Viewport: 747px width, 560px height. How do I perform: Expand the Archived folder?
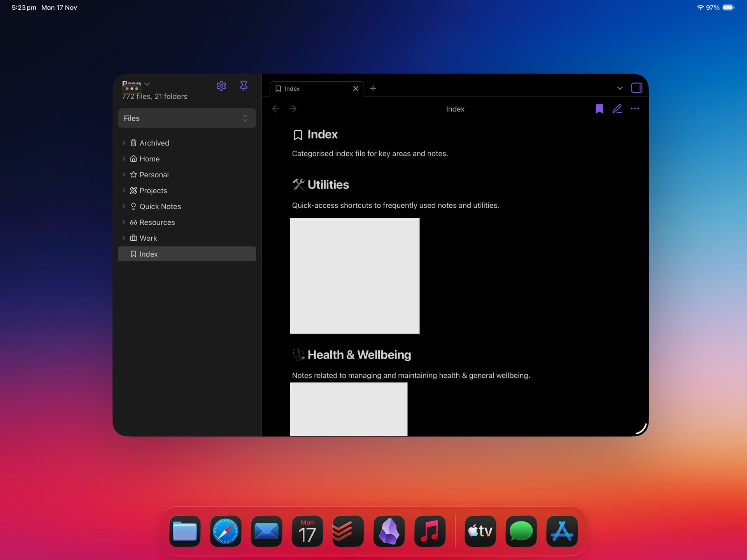tap(124, 143)
